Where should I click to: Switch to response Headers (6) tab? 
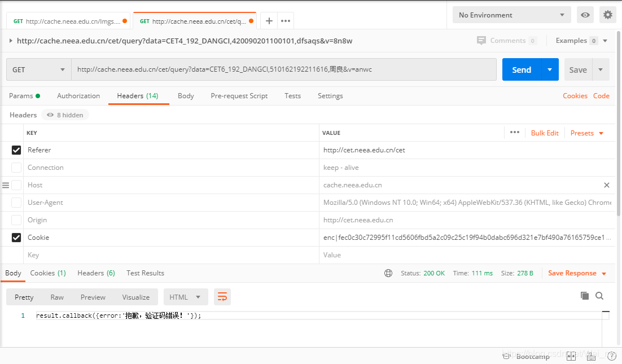tap(97, 273)
